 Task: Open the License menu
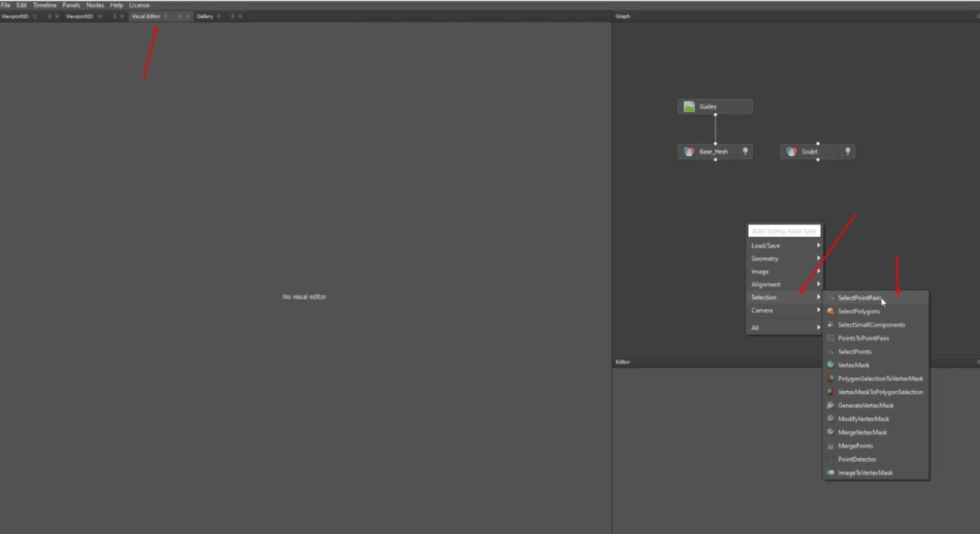coord(139,5)
